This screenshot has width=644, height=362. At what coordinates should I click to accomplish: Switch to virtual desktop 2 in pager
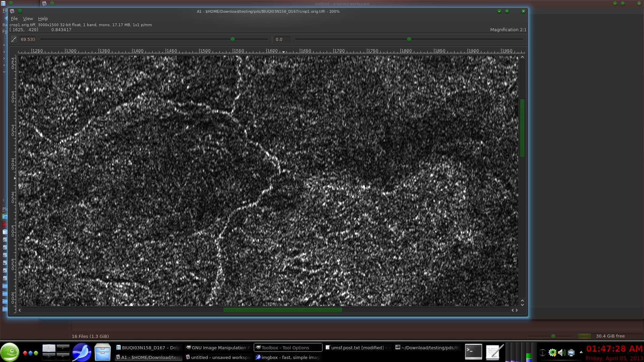(x=63, y=348)
